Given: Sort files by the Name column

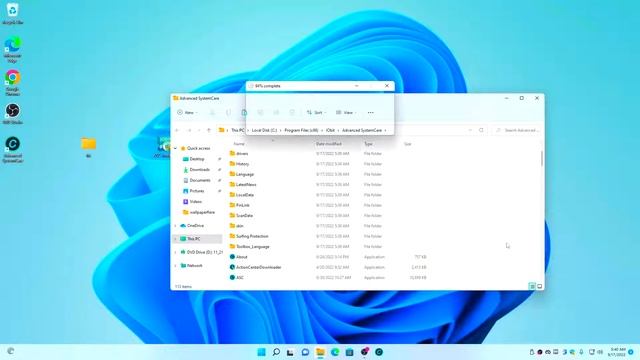Looking at the screenshot, I should click(239, 144).
